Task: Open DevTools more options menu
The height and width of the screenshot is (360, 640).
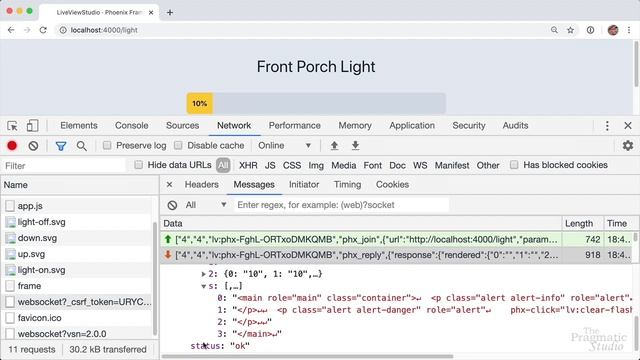Action: point(607,126)
